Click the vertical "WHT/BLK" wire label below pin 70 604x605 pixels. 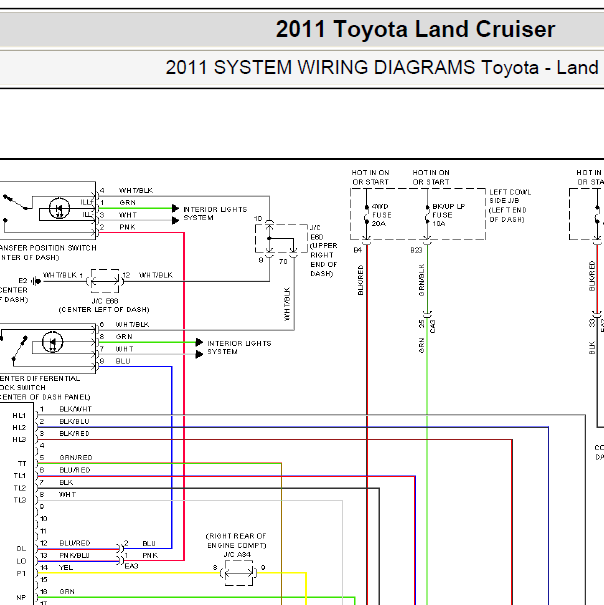click(x=287, y=304)
